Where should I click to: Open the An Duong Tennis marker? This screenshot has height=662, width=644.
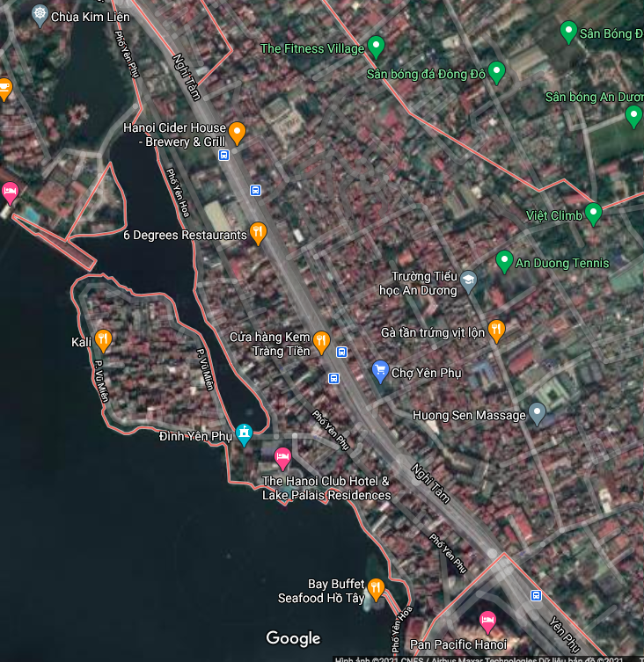click(x=504, y=261)
